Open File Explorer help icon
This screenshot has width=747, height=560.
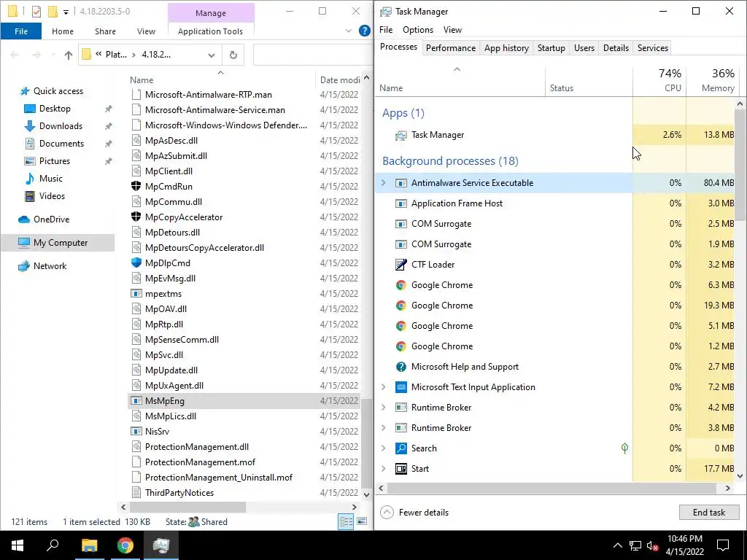tap(365, 31)
